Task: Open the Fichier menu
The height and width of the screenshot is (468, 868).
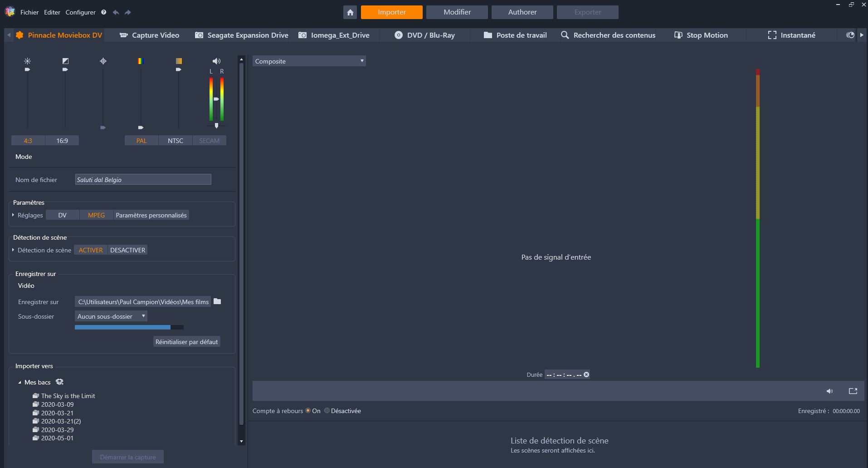Action: pos(29,12)
